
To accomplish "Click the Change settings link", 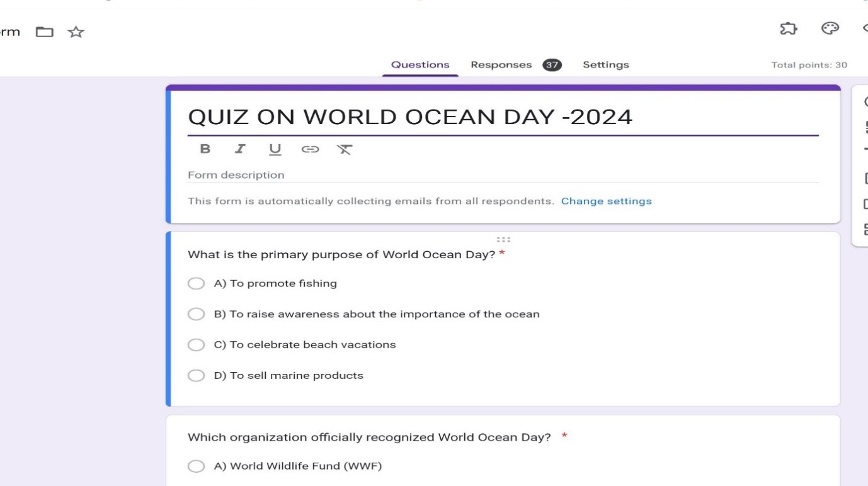I will (x=607, y=201).
